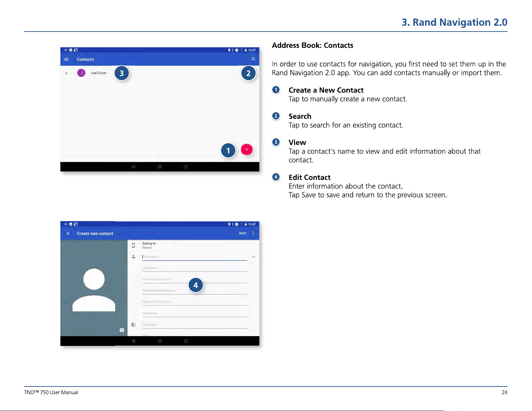This screenshot has height=411, width=532.
Task: Open the Joe Driver contact entry
Action: click(98, 73)
